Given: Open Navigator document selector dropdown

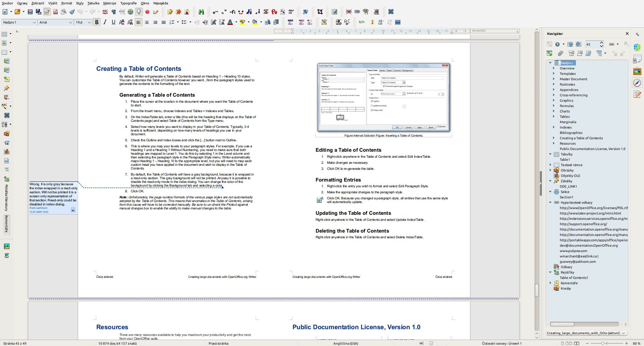Looking at the screenshot, I should pos(586,333).
